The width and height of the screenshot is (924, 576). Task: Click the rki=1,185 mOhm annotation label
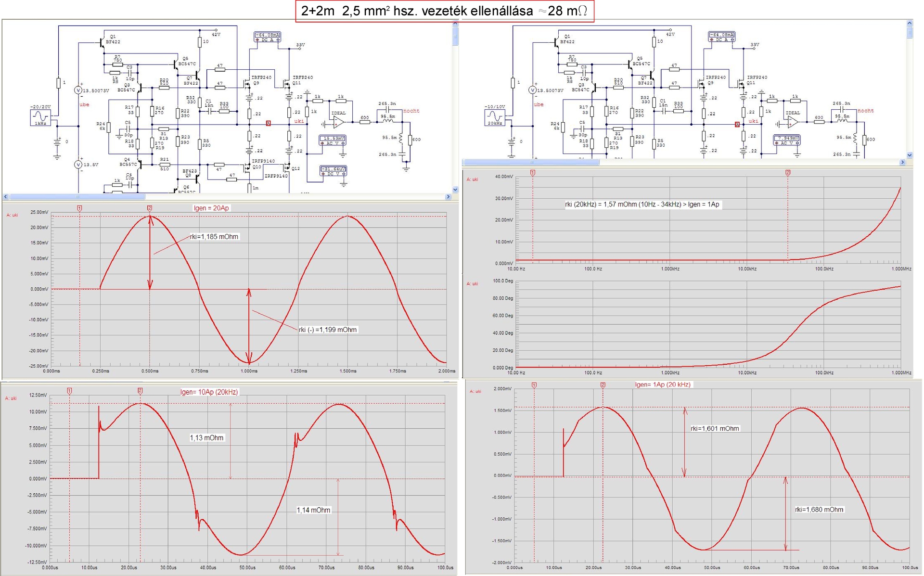[214, 237]
